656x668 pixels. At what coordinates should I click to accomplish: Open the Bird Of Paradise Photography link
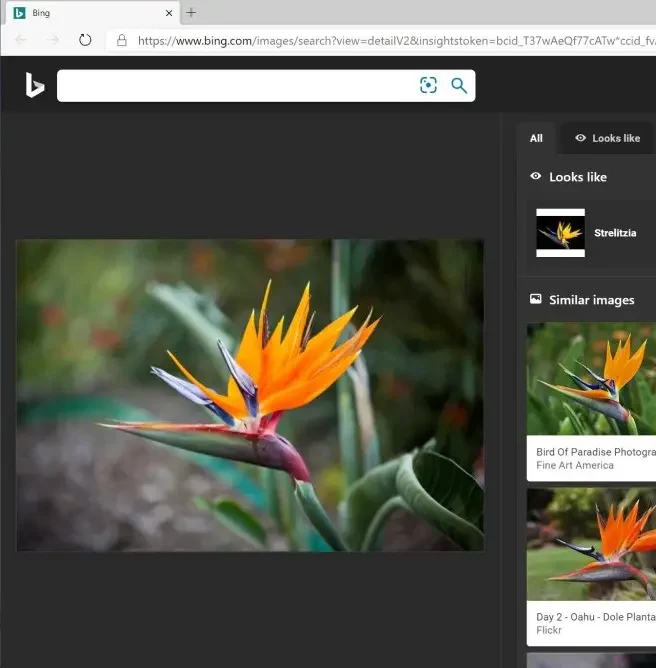[x=595, y=452]
